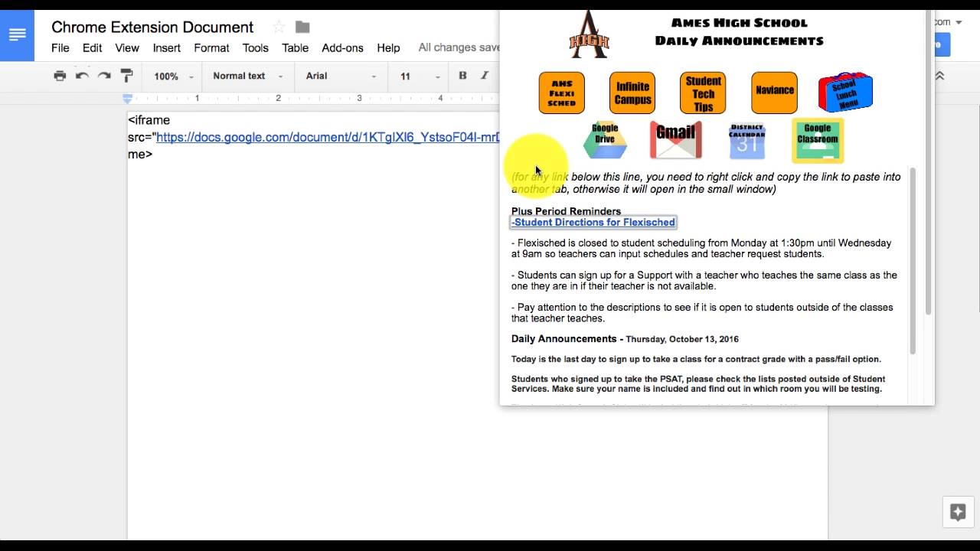
Task: Click the 'Thursday, October 13, 2016' date
Action: coord(682,339)
